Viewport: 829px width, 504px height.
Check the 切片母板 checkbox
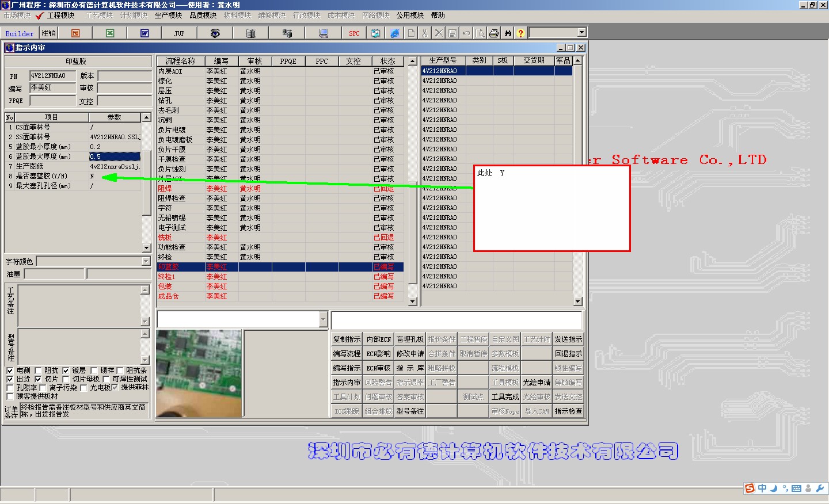66,379
